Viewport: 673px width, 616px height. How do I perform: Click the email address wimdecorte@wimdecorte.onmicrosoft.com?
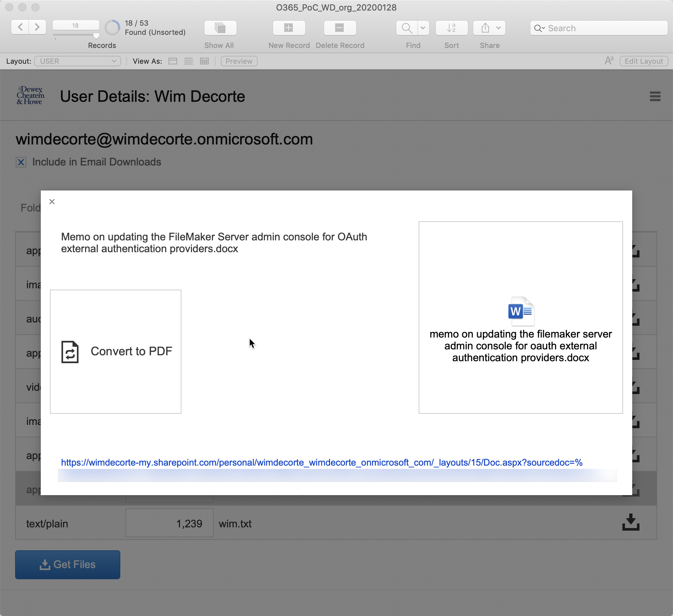[164, 139]
